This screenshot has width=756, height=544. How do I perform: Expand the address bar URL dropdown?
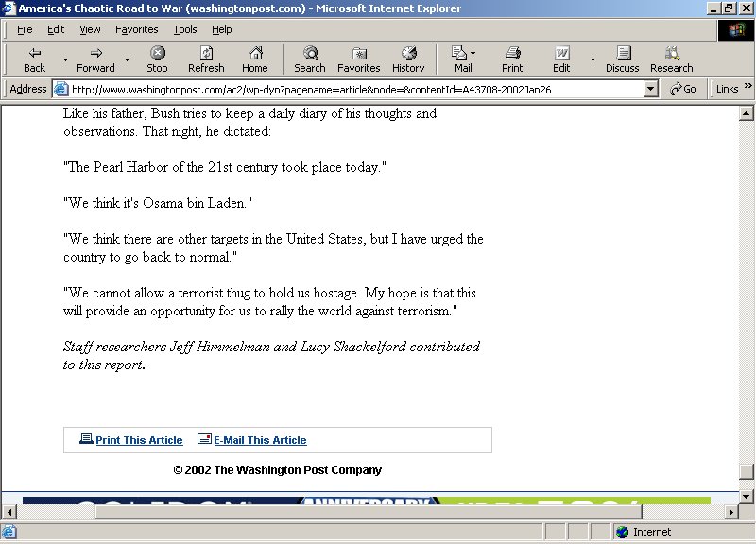click(x=650, y=90)
